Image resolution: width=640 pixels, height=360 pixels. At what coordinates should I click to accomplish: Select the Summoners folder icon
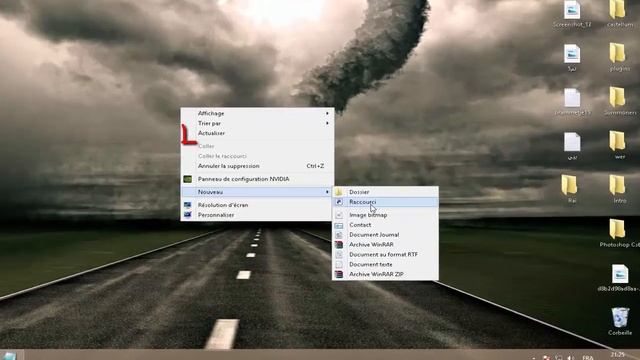pyautogui.click(x=619, y=101)
